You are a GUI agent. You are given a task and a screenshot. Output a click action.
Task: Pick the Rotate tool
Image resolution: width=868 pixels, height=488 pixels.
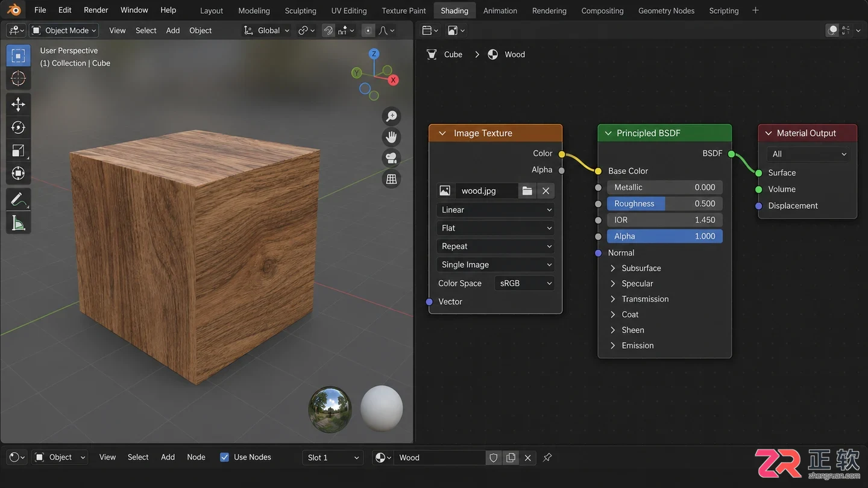[x=18, y=127]
